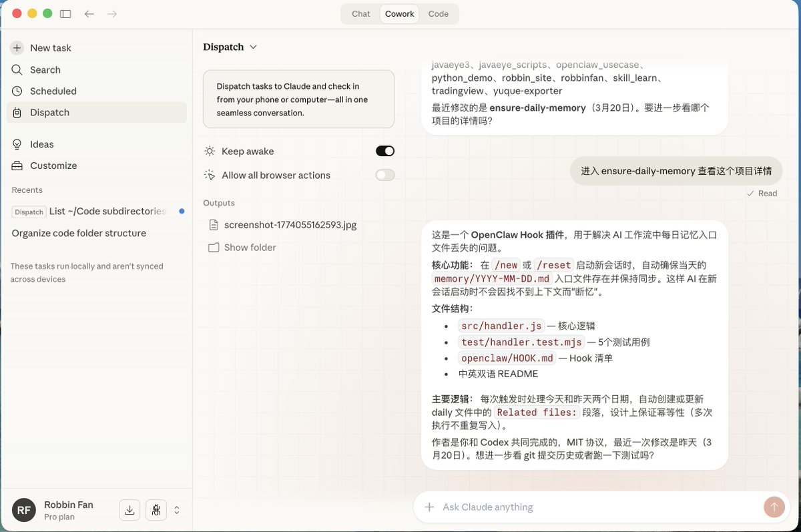Open Customize settings

[x=53, y=166]
